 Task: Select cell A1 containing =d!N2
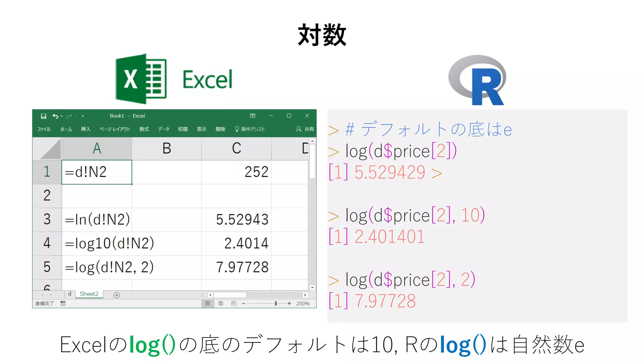click(x=97, y=172)
